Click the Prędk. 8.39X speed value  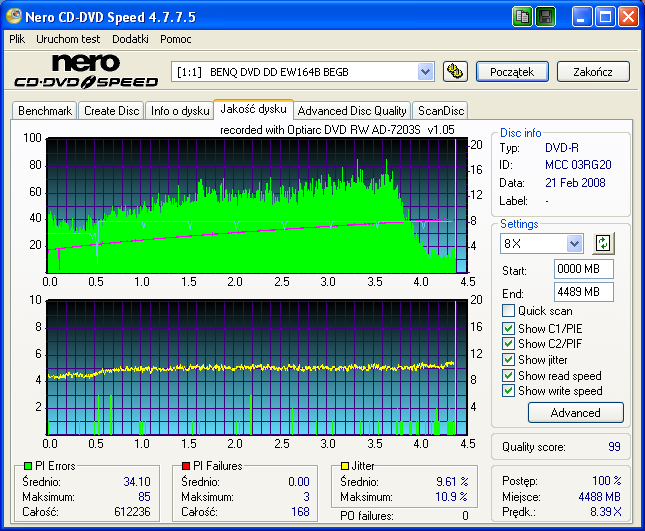[606, 512]
